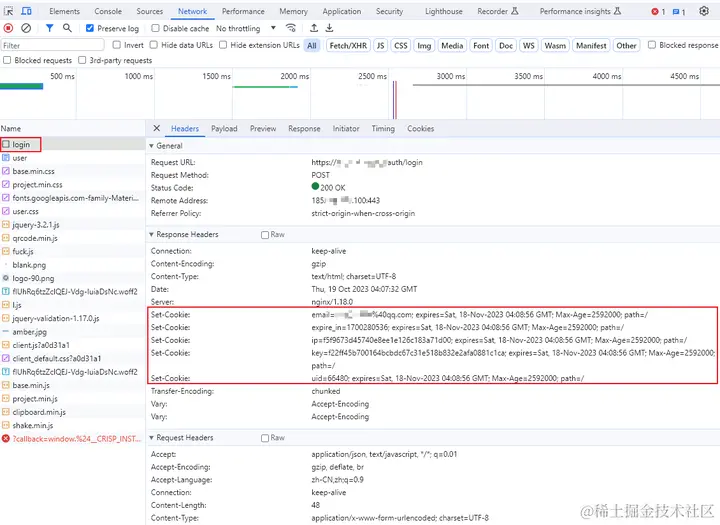Filter by Font requests

(481, 45)
